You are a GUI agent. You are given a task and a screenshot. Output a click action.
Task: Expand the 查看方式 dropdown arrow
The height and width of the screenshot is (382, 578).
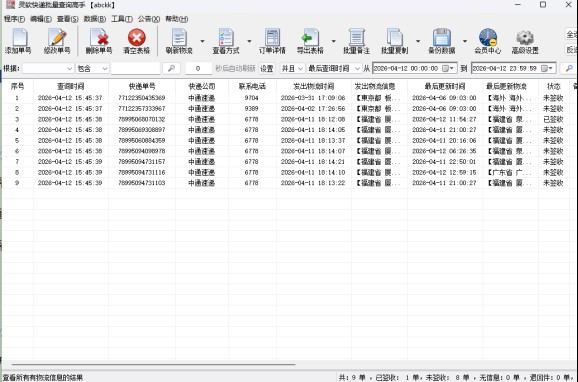coord(249,41)
